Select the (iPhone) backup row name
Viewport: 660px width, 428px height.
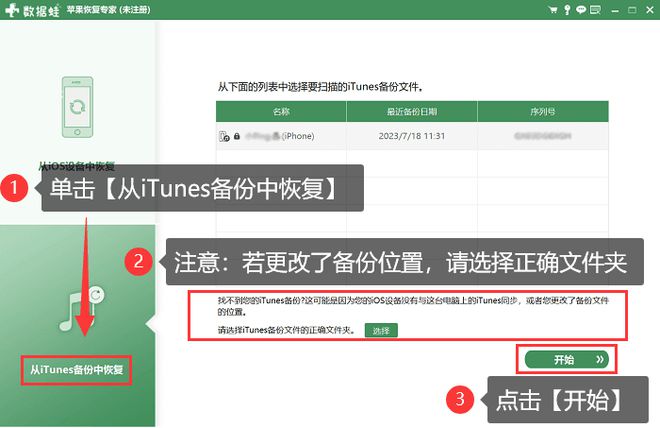point(279,136)
